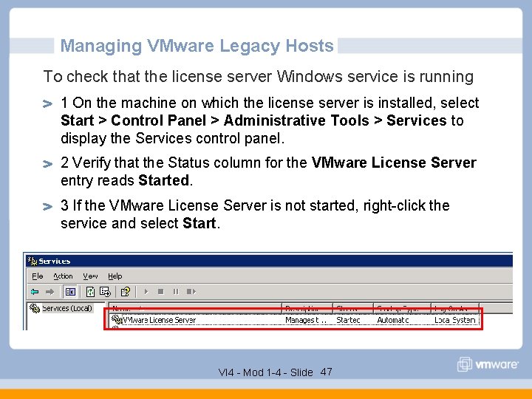Click the Start Service play button
Image resolution: width=532 pixels, height=399 pixels.
tap(146, 291)
